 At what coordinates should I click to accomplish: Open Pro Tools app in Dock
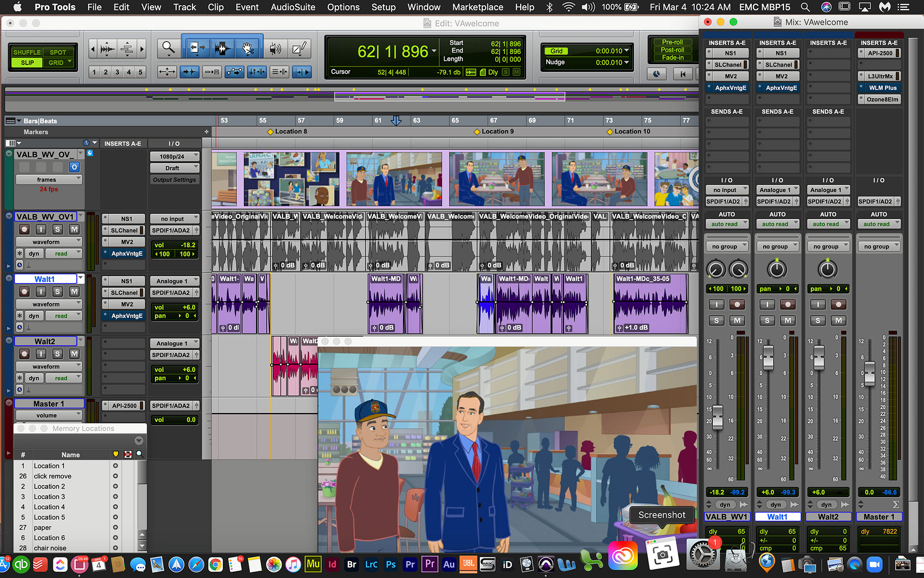[x=546, y=564]
